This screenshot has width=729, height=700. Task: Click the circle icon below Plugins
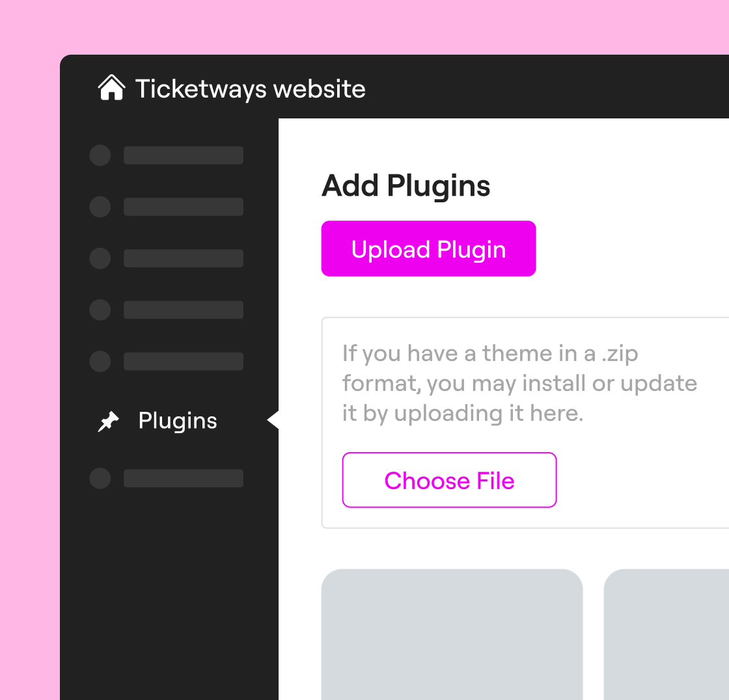[x=100, y=478]
